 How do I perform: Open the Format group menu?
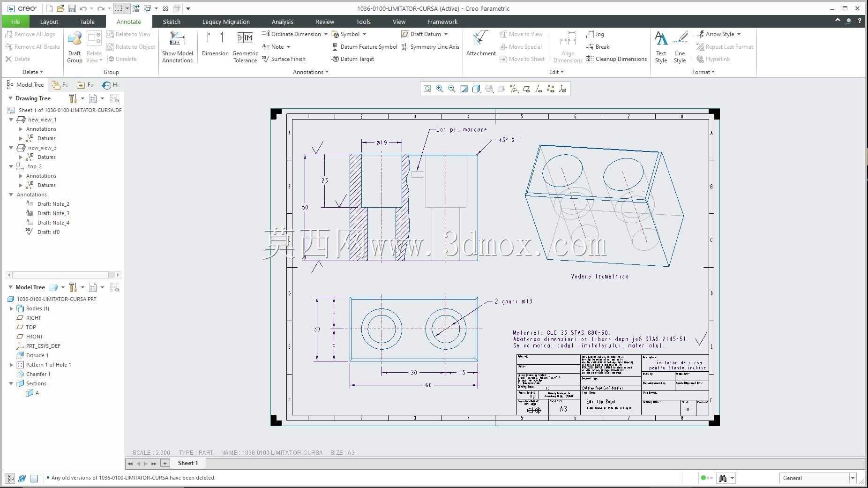click(703, 72)
